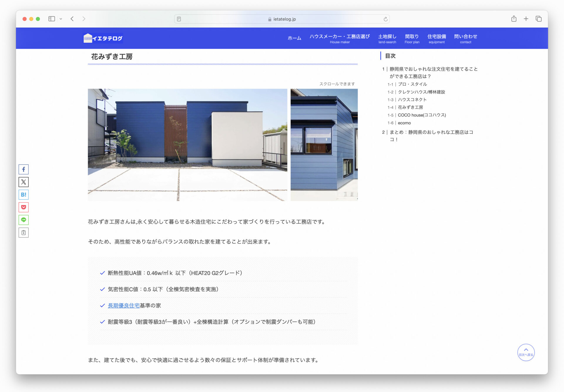564x392 pixels.
Task: Open the sidebar options dropdown arrow
Action: [x=61, y=19]
